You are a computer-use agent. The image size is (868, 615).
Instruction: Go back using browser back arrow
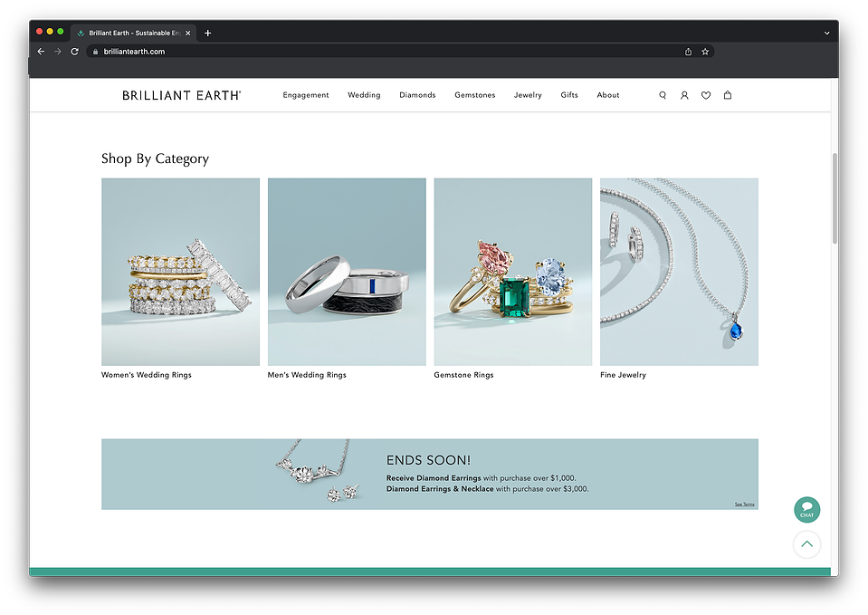pyautogui.click(x=41, y=52)
